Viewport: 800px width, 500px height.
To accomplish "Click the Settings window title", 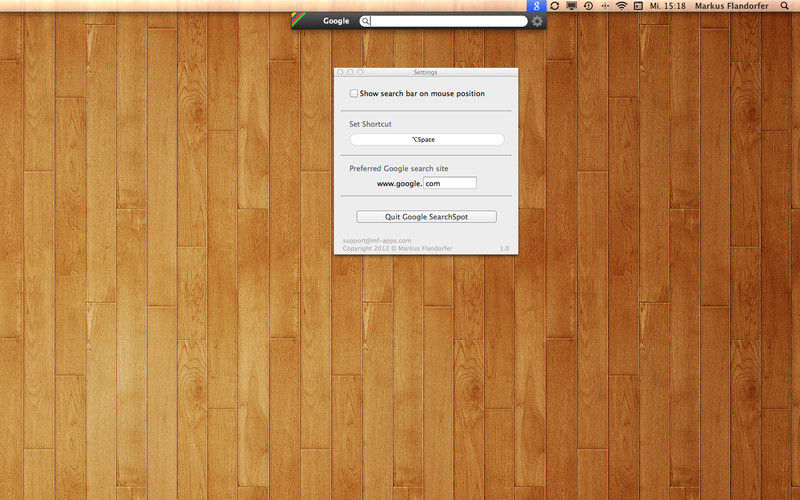I will pyautogui.click(x=426, y=72).
